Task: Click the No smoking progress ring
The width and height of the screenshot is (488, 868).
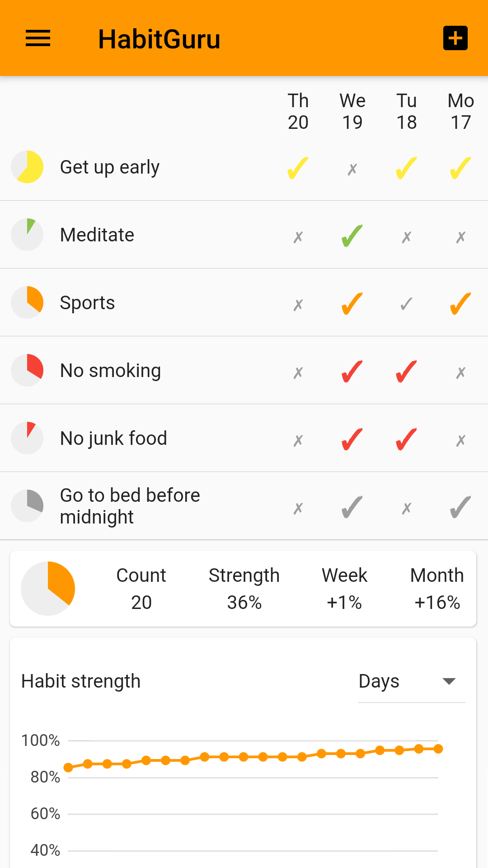Action: click(27, 370)
